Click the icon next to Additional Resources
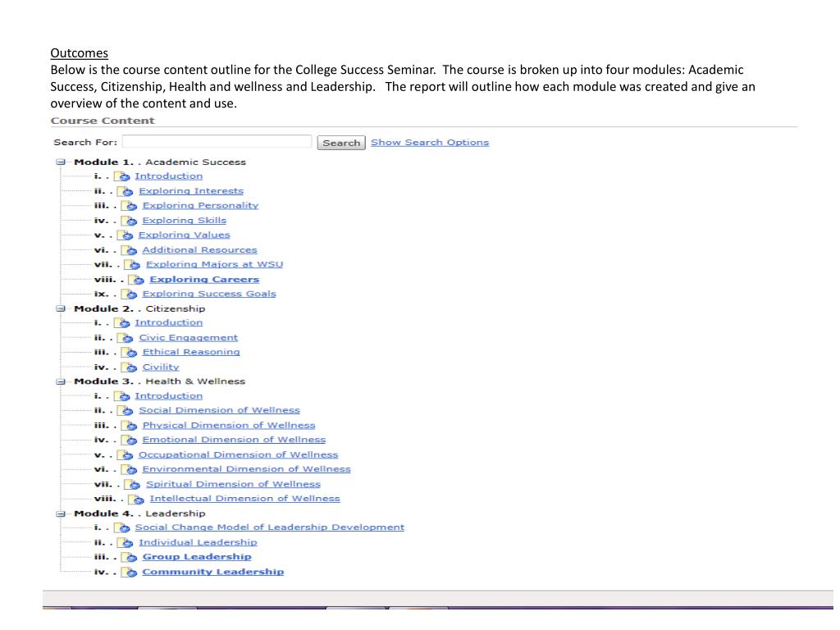 tap(129, 250)
